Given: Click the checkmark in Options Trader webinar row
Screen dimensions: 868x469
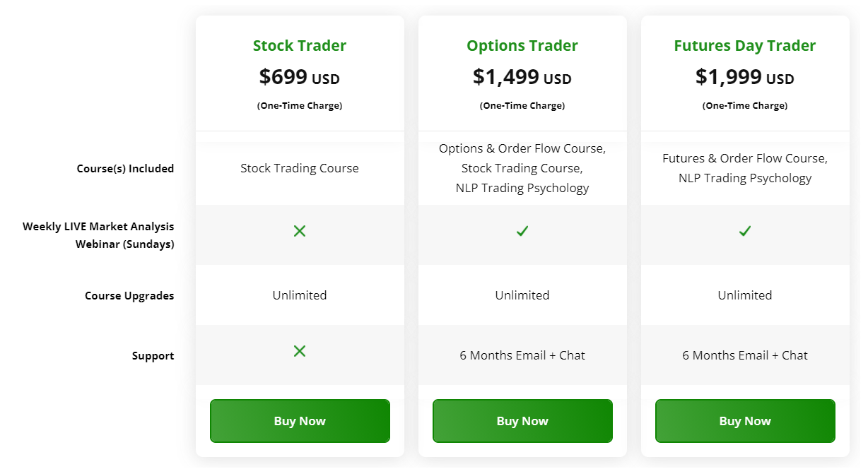Looking at the screenshot, I should [x=522, y=231].
